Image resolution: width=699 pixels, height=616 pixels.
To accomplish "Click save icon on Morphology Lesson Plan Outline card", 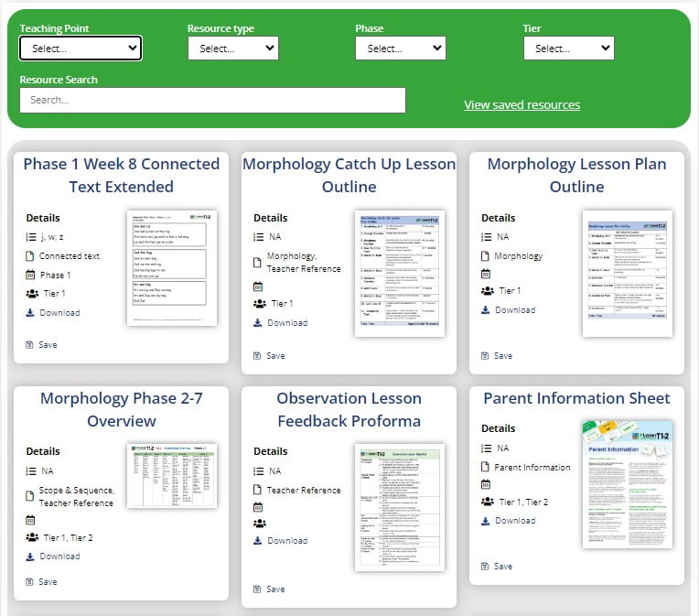I will [486, 356].
